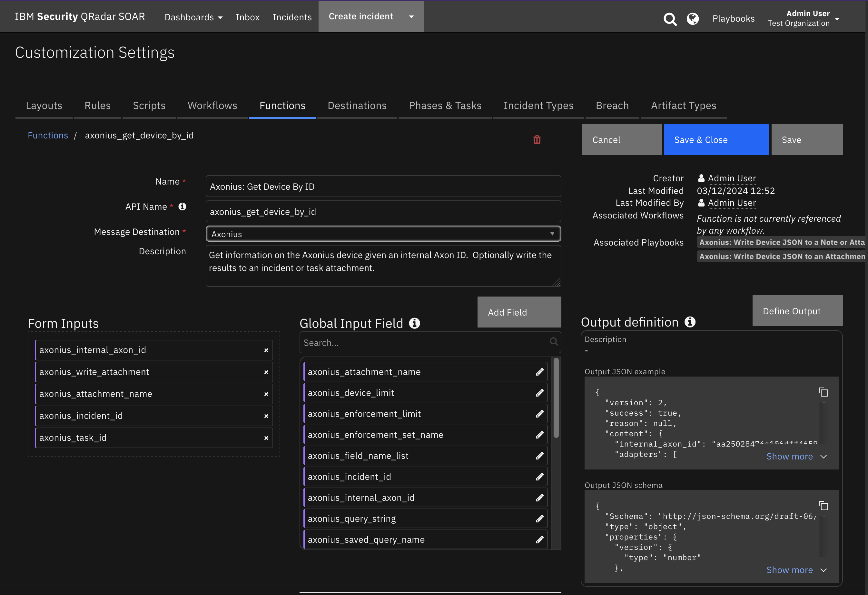Edit global field axonius_enforcement_limit pencil
Image resolution: width=868 pixels, height=595 pixels.
click(x=540, y=414)
